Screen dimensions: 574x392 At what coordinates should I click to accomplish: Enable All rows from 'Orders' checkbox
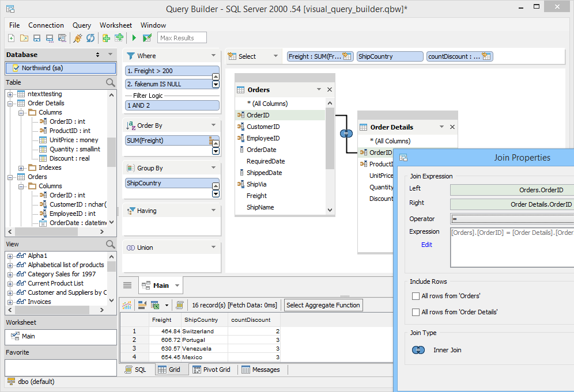click(x=416, y=296)
